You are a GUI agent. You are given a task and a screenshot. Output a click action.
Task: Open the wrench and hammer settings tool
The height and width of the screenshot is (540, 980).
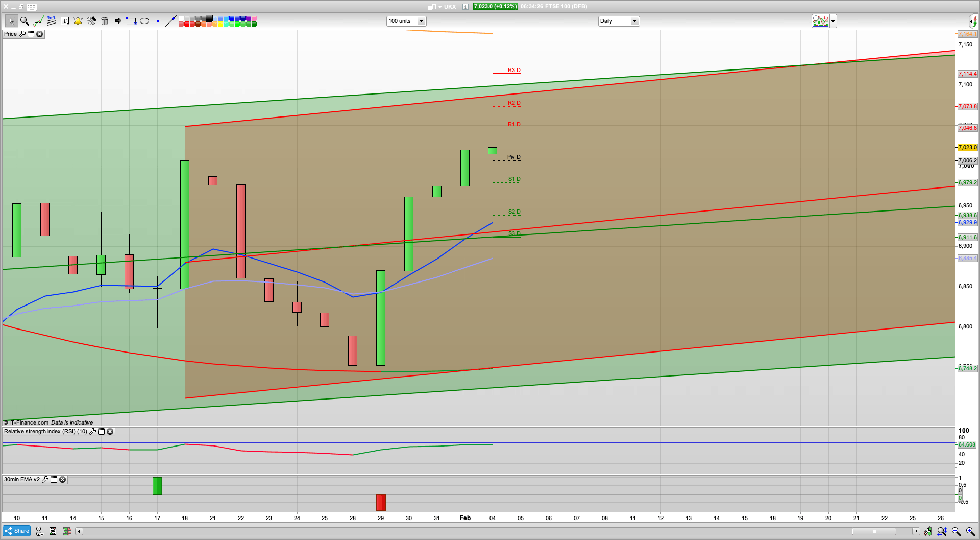(x=91, y=21)
